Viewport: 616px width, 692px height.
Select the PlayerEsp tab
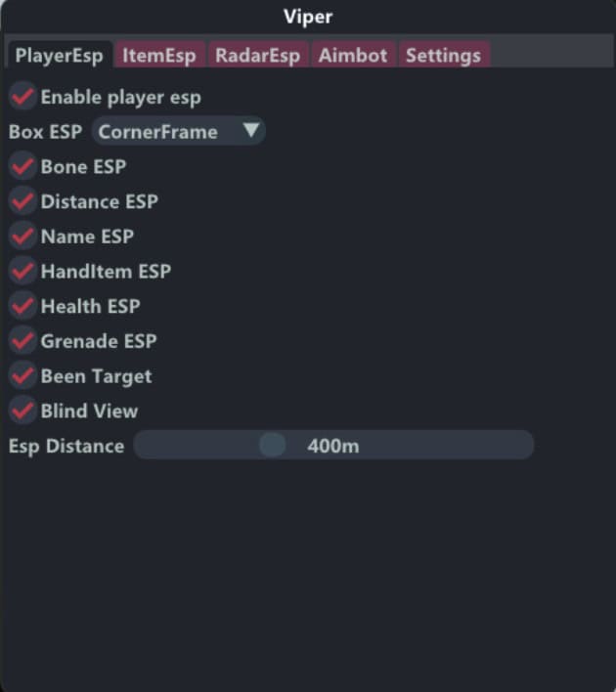click(x=59, y=56)
